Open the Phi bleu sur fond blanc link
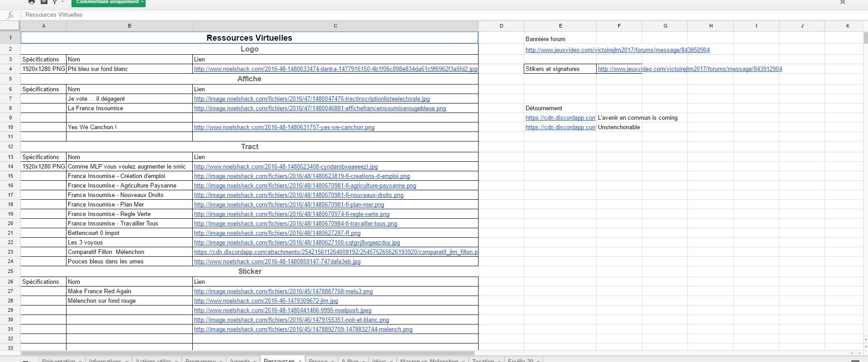This screenshot has width=868, height=362. (335, 69)
